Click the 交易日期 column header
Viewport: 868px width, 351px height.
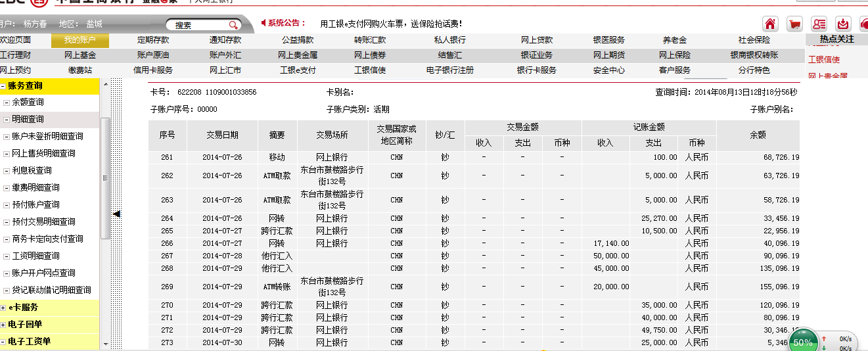point(222,135)
